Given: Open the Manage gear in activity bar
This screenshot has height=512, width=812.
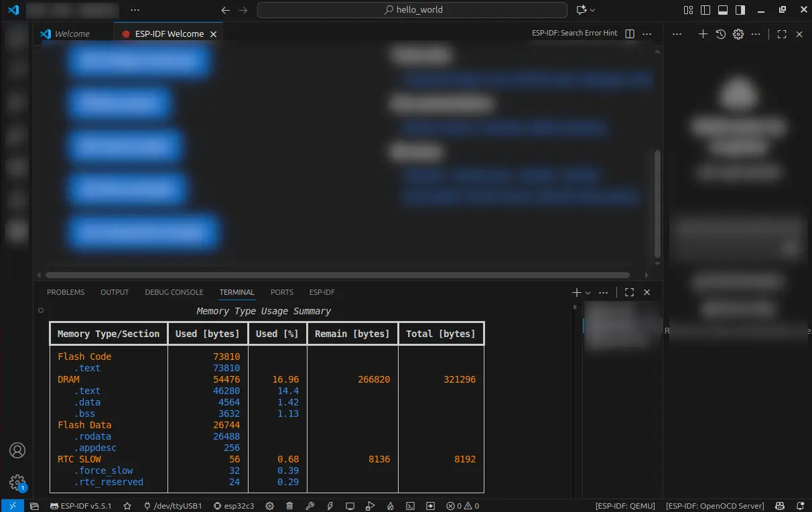Looking at the screenshot, I should (17, 482).
